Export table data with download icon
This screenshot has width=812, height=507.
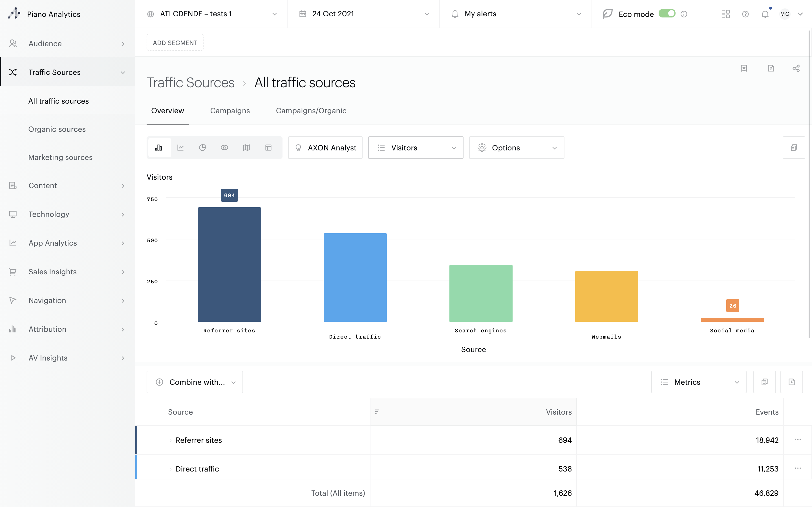pos(791,382)
